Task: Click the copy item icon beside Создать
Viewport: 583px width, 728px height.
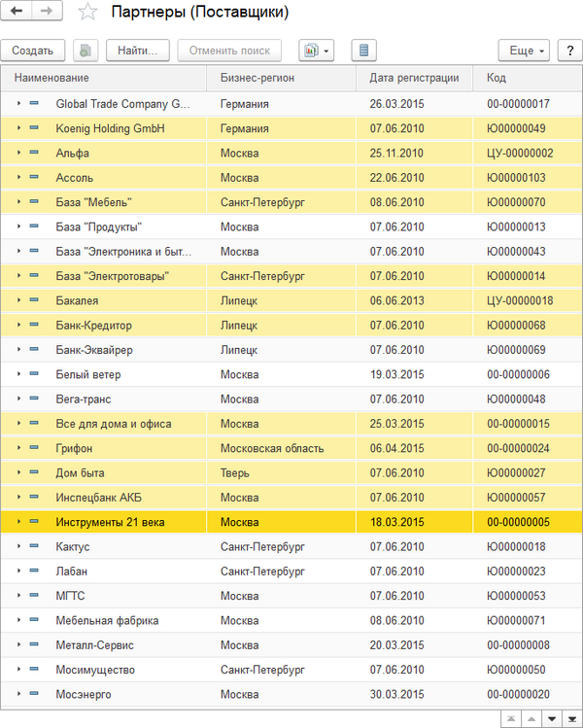Action: pyautogui.click(x=86, y=51)
